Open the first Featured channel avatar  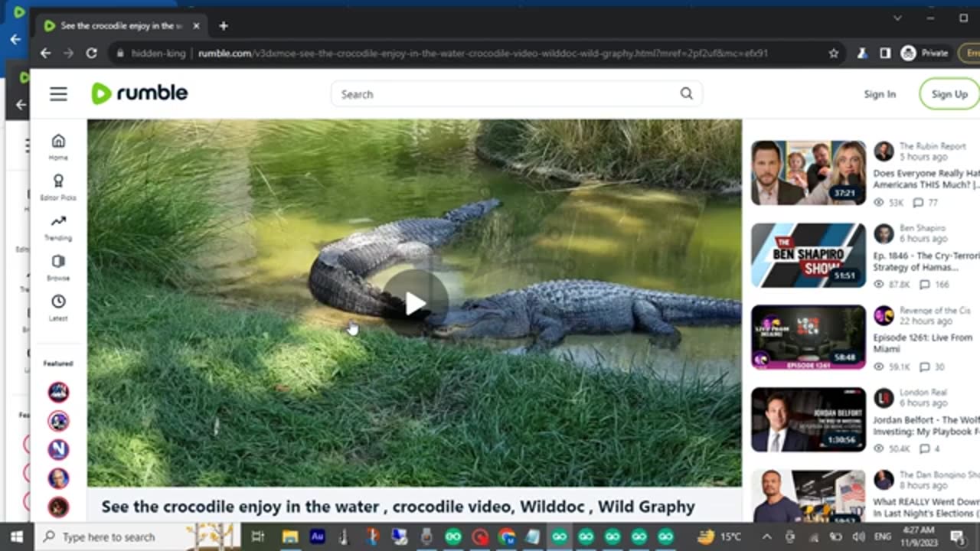(59, 393)
